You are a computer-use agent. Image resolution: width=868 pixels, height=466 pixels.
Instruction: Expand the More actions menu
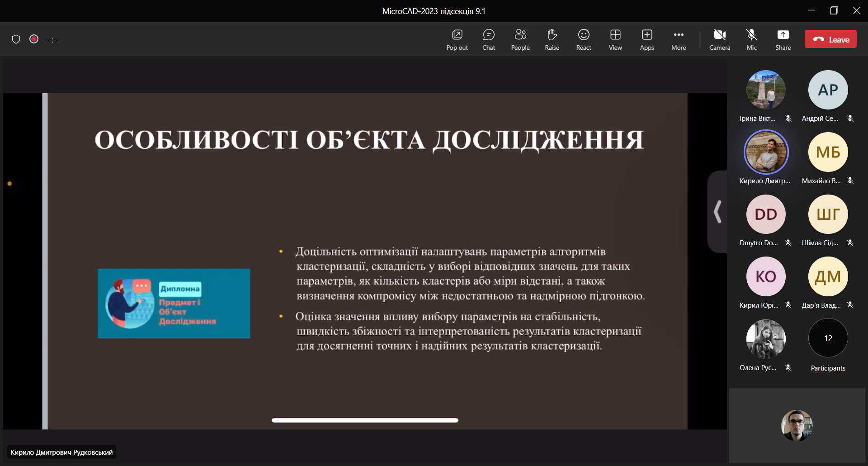point(678,39)
